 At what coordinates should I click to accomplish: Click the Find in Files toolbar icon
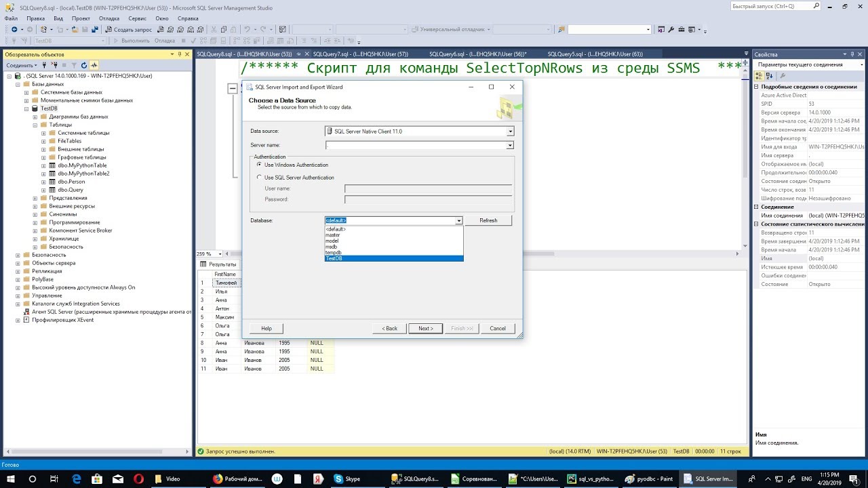pyautogui.click(x=561, y=30)
